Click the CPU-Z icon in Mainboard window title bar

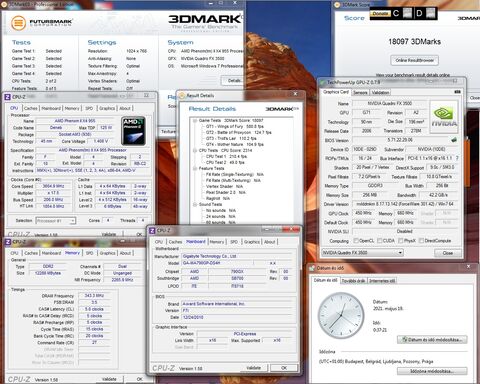pyautogui.click(x=152, y=230)
